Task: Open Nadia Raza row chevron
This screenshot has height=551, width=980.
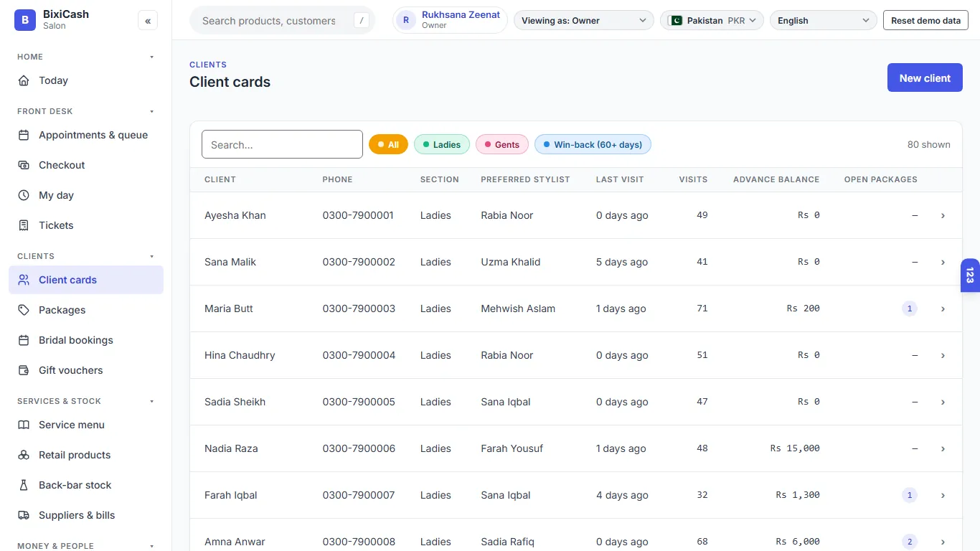Action: point(943,448)
